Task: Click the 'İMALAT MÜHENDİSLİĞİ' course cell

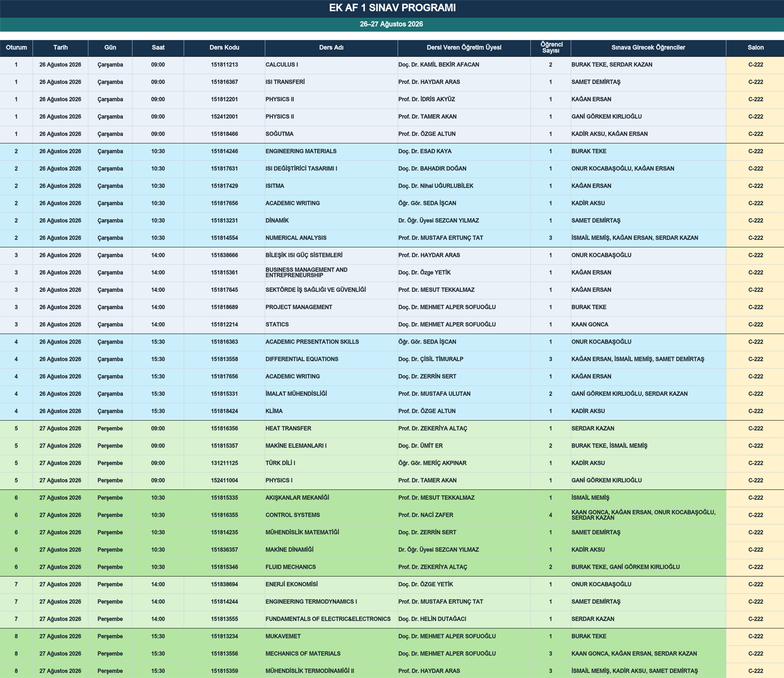Action: [x=331, y=394]
